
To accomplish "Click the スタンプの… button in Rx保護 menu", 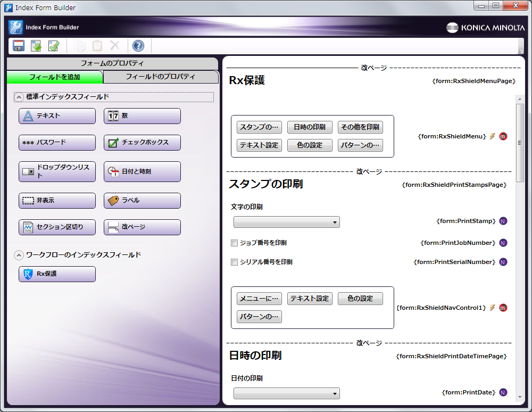I will pyautogui.click(x=259, y=127).
